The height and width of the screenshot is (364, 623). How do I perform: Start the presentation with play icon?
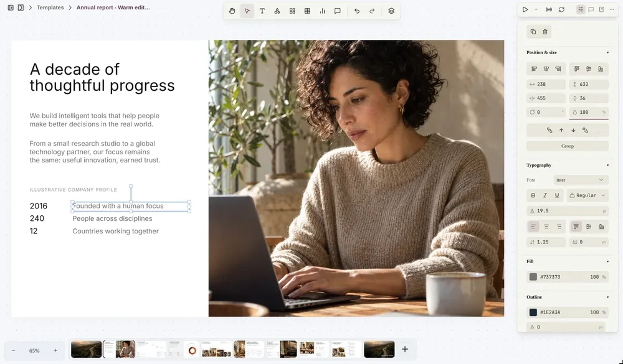click(x=525, y=9)
